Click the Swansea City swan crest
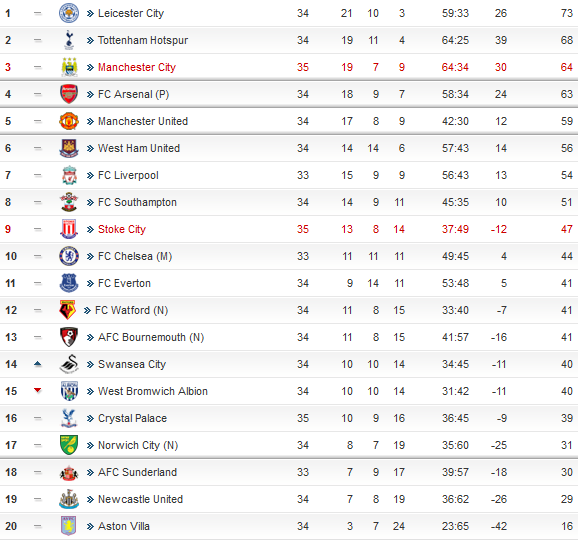 coord(69,364)
